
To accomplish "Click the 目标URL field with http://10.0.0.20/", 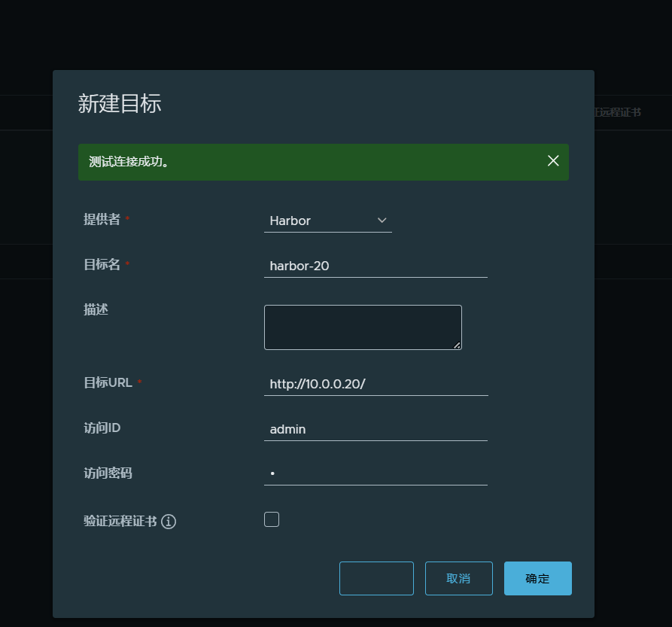I will coord(376,384).
